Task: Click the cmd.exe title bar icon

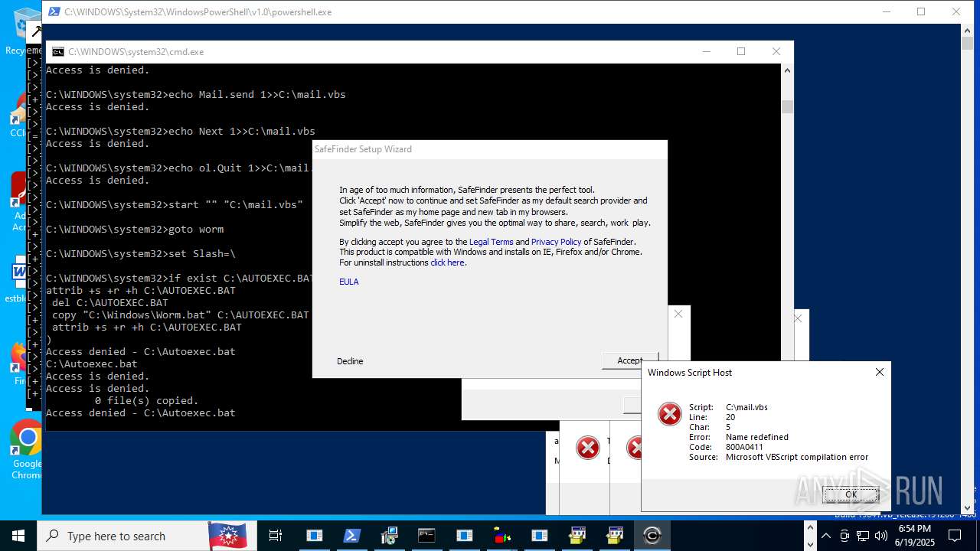Action: point(57,52)
